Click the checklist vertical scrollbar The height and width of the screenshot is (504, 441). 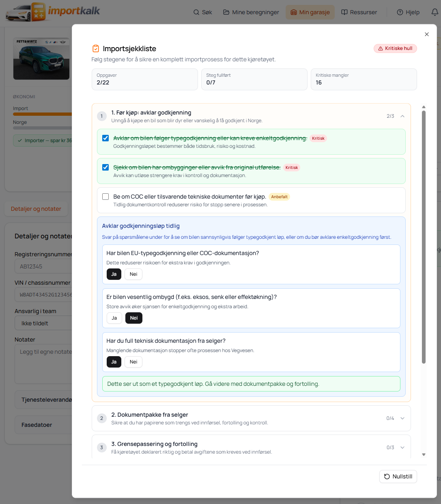click(x=424, y=236)
